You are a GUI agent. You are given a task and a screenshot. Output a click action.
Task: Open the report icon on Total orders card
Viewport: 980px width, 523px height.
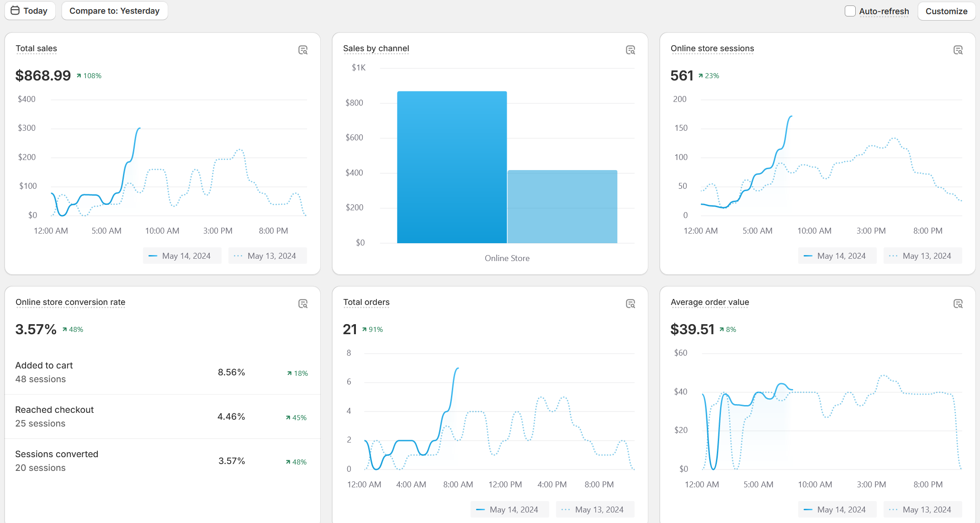[630, 304]
